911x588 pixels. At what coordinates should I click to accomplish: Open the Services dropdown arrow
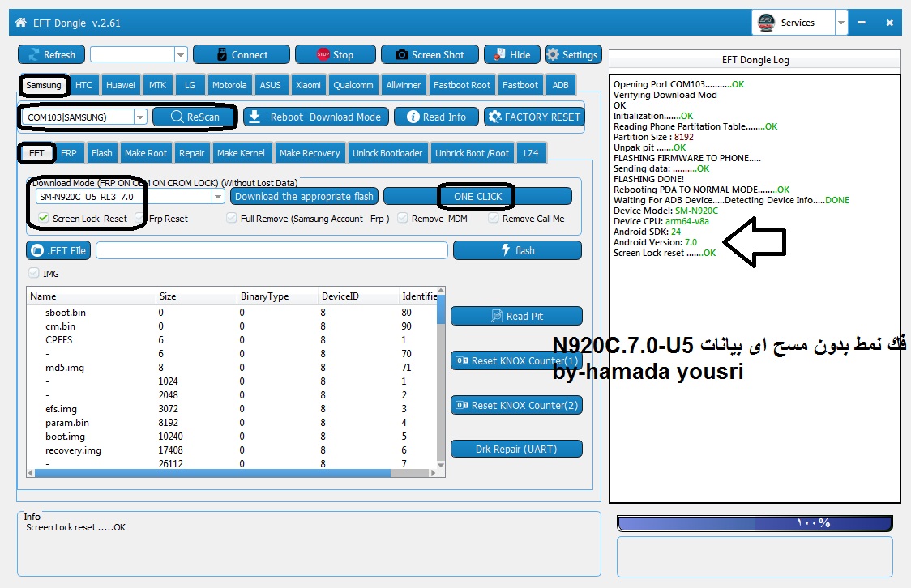(840, 23)
